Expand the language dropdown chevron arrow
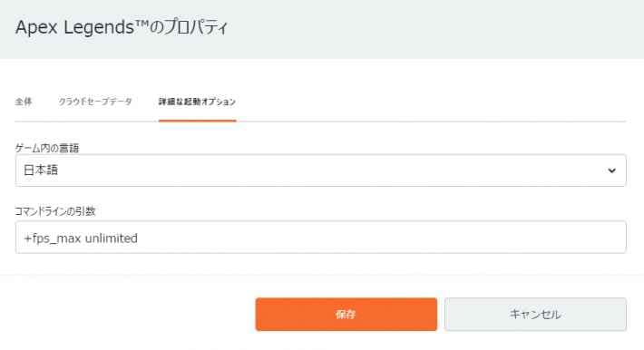 click(611, 170)
